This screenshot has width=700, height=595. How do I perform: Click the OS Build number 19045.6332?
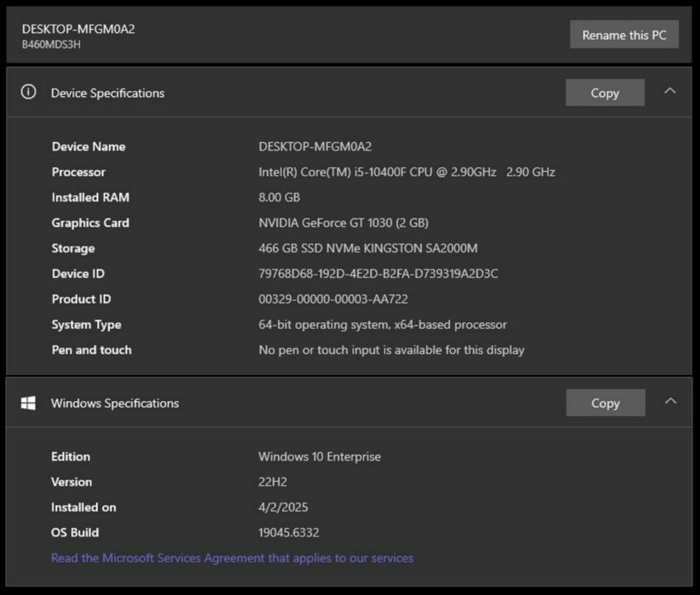288,533
